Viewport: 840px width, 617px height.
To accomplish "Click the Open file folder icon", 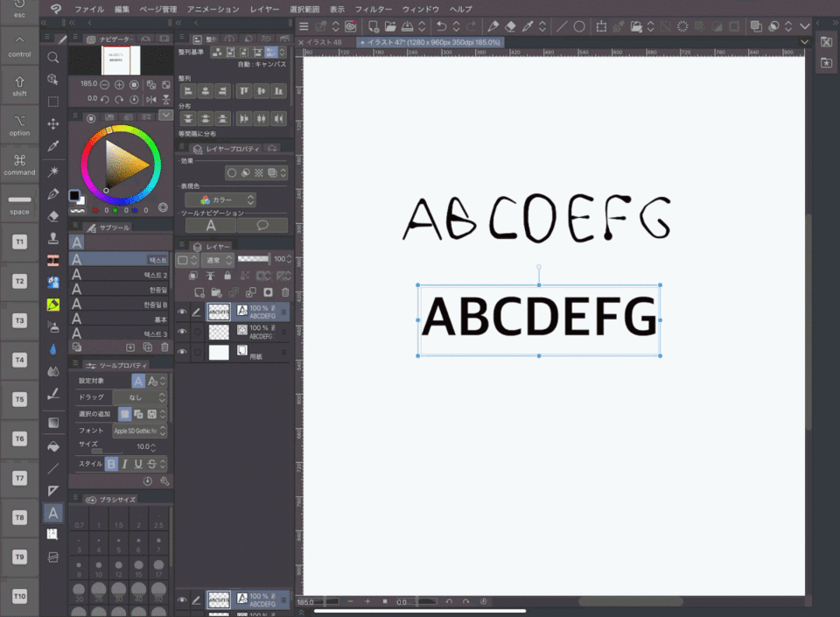I will click(x=390, y=26).
